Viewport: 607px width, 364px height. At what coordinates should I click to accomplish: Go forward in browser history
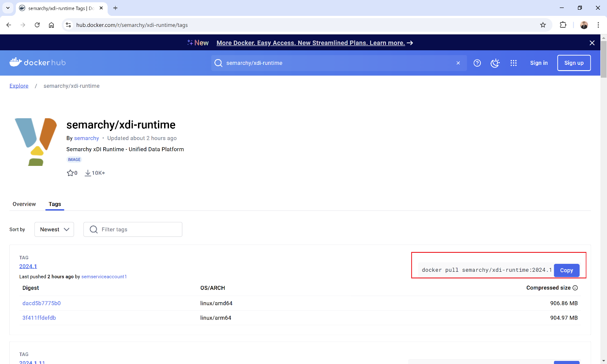click(23, 25)
